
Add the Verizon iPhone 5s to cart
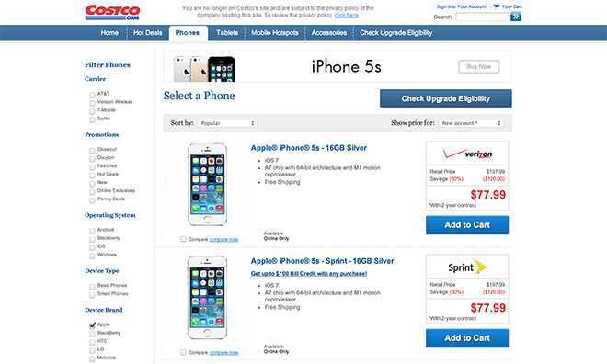tap(467, 225)
